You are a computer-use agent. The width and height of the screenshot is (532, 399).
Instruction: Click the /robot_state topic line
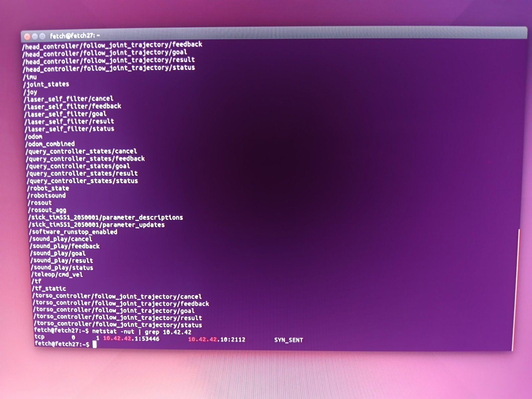pyautogui.click(x=48, y=188)
